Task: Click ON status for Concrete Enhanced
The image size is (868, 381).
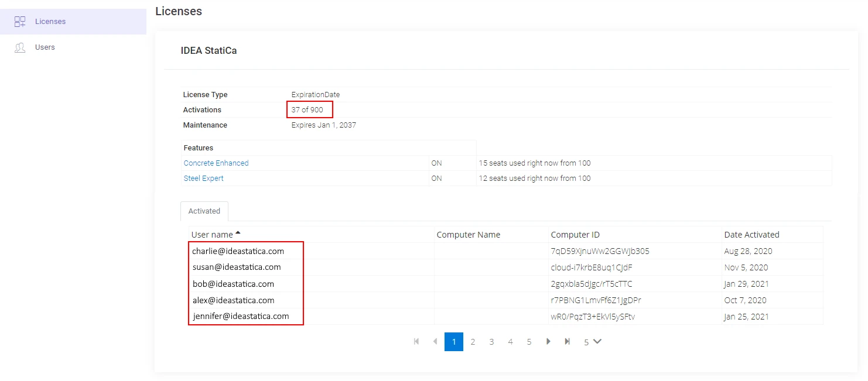Action: point(436,163)
